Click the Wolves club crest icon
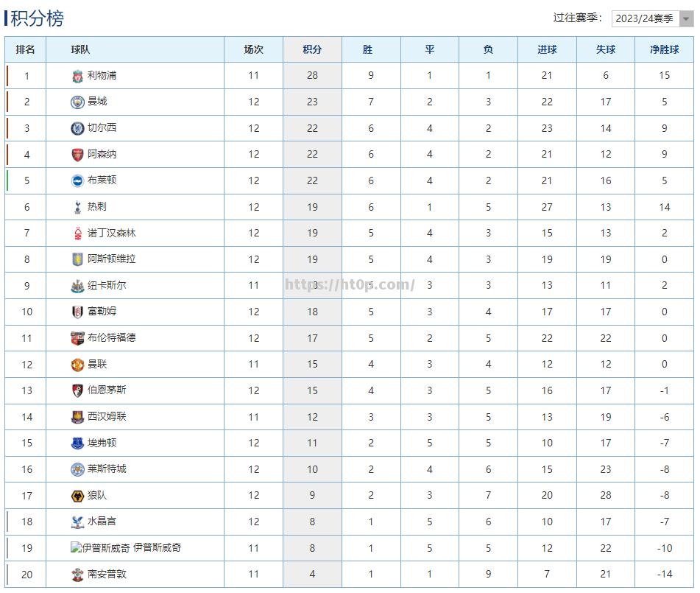 click(77, 496)
